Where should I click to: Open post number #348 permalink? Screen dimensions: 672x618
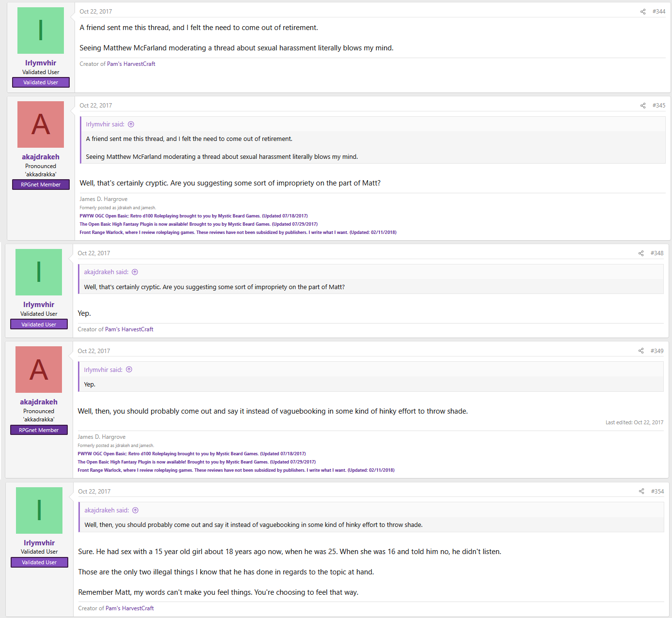click(657, 253)
